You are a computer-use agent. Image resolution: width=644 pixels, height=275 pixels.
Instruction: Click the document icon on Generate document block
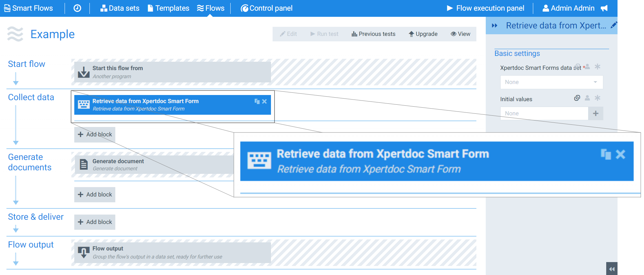pos(84,164)
